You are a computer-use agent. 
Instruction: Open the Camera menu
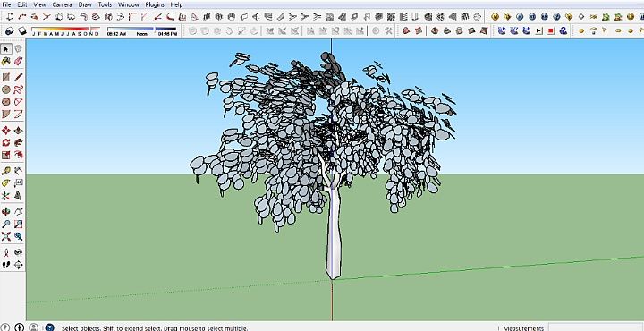click(62, 4)
